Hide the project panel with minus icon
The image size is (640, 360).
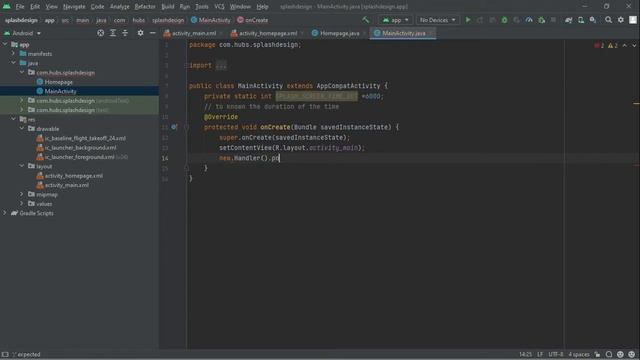click(153, 33)
